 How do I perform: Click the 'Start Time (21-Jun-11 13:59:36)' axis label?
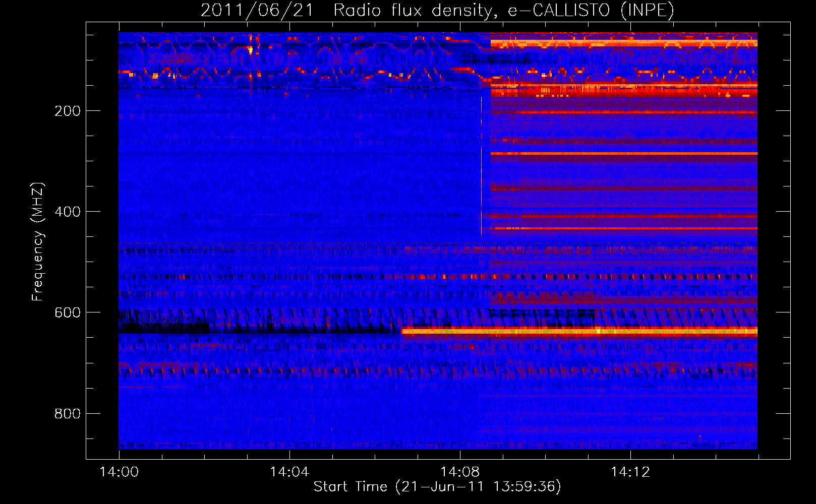point(437,487)
